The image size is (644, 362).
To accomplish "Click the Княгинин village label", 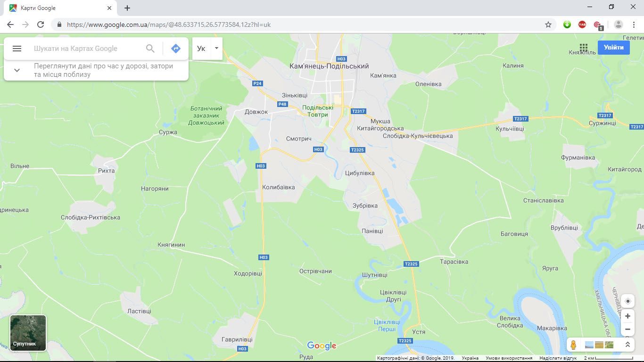I will click(171, 245).
